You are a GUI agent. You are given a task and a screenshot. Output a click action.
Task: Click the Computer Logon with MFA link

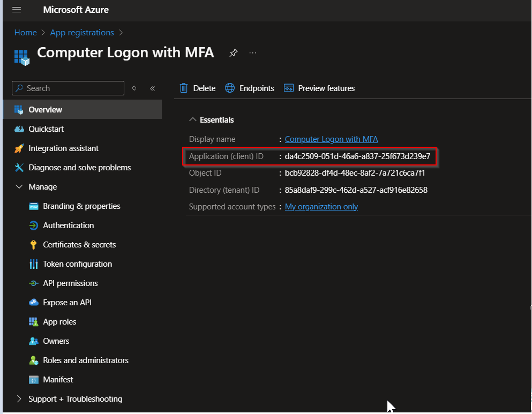point(331,139)
